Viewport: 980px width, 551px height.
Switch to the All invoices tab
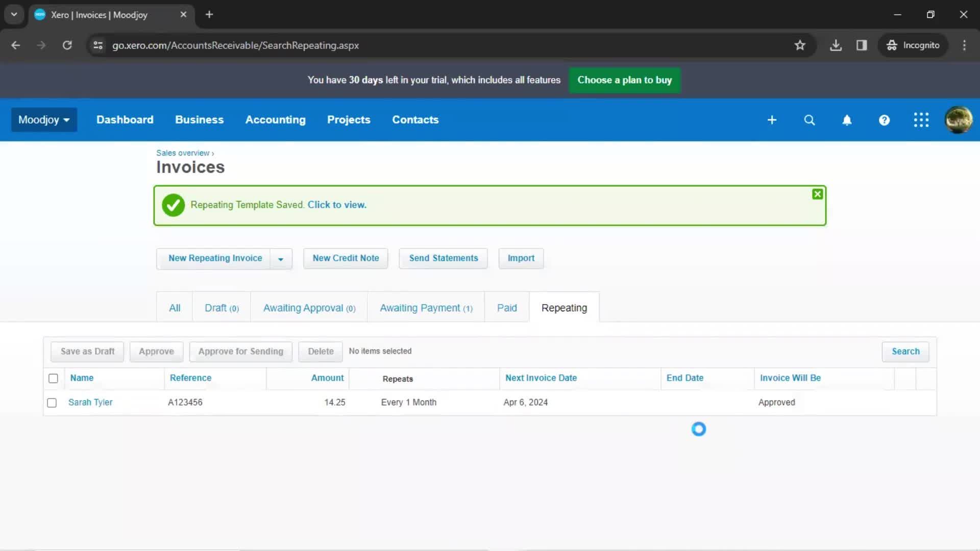pyautogui.click(x=175, y=308)
